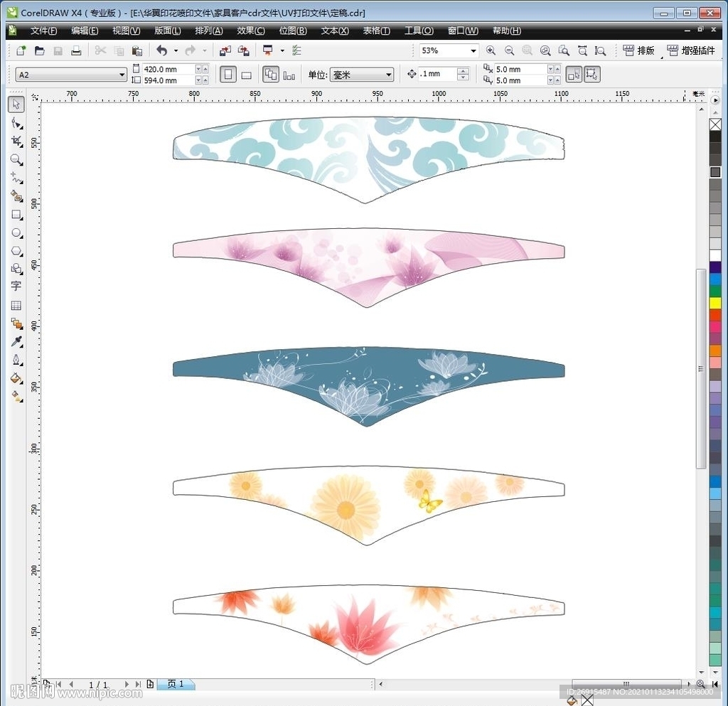Activate the Text tool (字)
Image resolution: width=728 pixels, height=706 pixels.
click(x=16, y=287)
